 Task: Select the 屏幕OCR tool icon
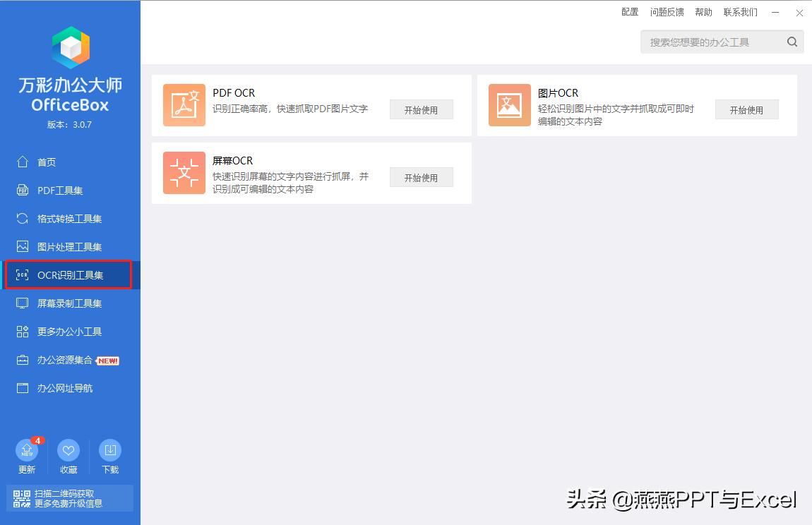184,173
